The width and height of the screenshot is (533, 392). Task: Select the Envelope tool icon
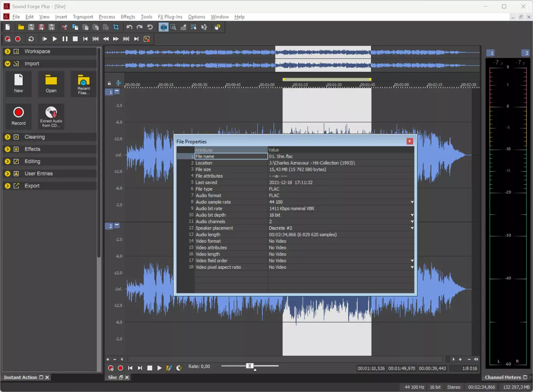[204, 27]
